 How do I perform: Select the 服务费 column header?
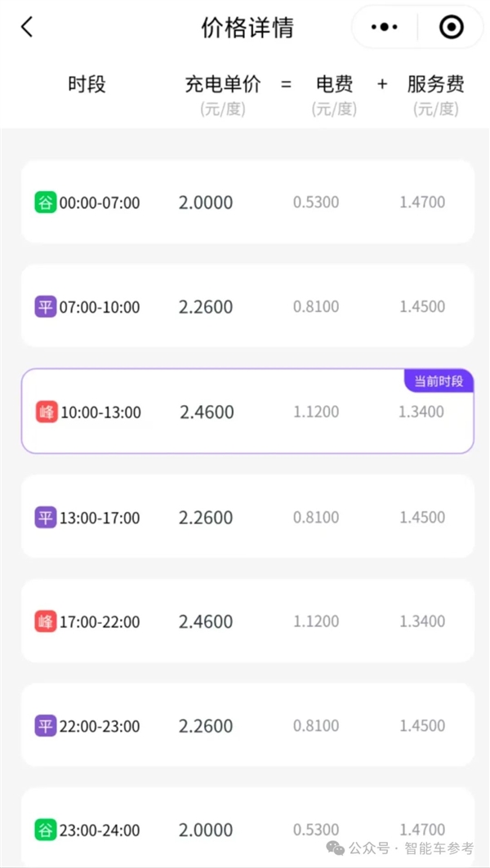pyautogui.click(x=435, y=84)
